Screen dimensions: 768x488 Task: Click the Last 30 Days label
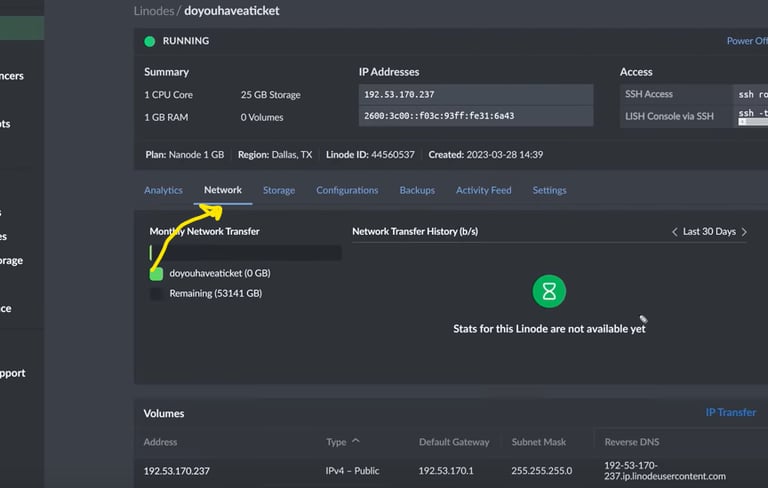tap(709, 232)
